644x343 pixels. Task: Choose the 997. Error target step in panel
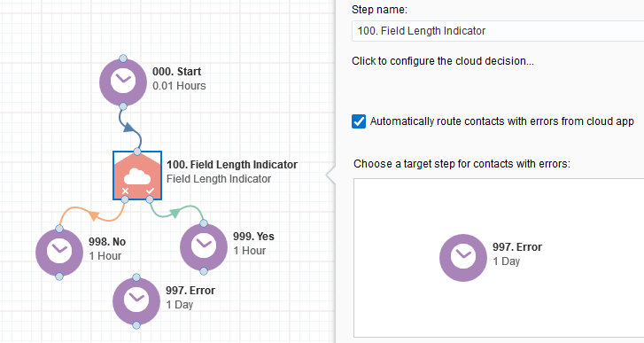(x=463, y=258)
